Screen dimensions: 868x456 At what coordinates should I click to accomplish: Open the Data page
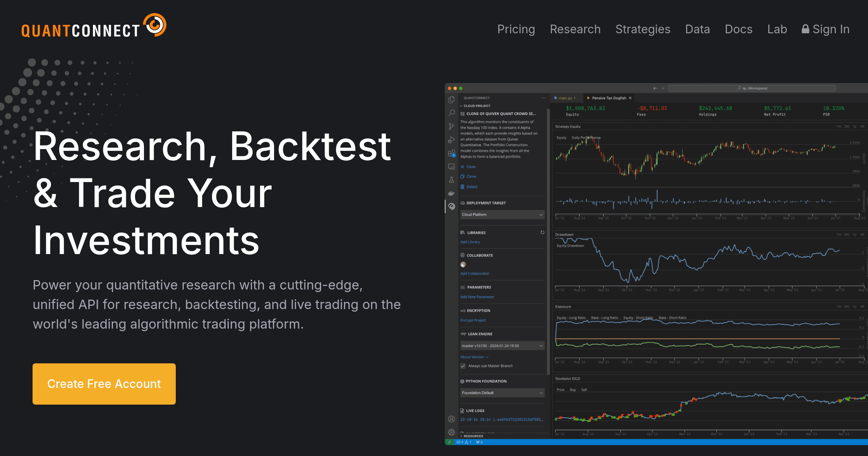coord(697,29)
